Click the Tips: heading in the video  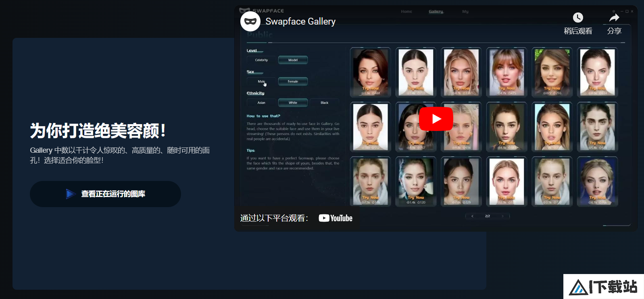coord(251,150)
